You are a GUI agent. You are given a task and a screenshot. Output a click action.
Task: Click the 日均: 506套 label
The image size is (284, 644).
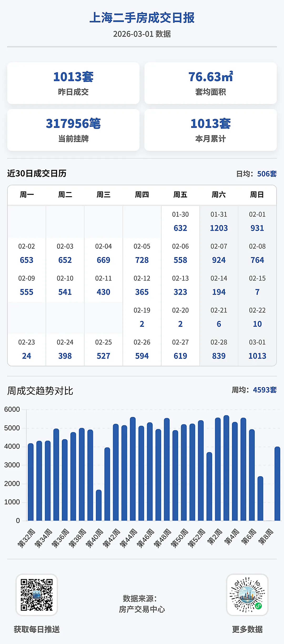(x=256, y=174)
